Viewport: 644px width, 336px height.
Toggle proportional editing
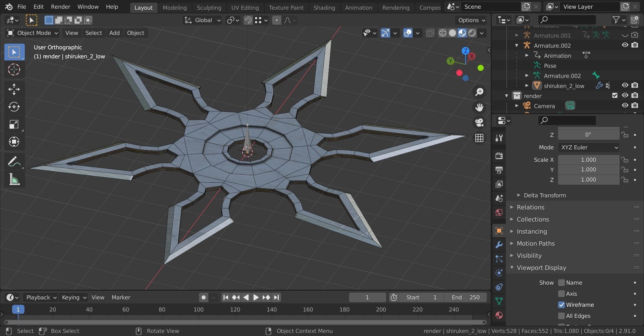point(277,20)
